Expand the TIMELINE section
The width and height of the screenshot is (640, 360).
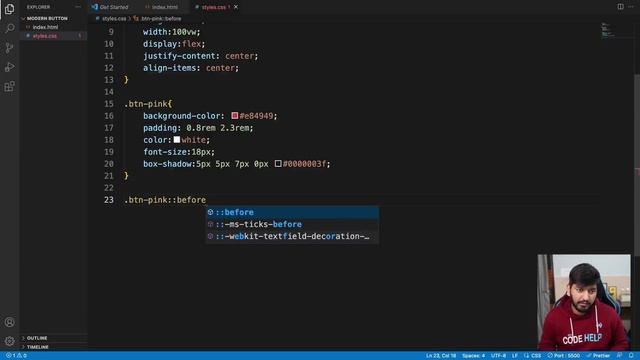[x=38, y=347]
